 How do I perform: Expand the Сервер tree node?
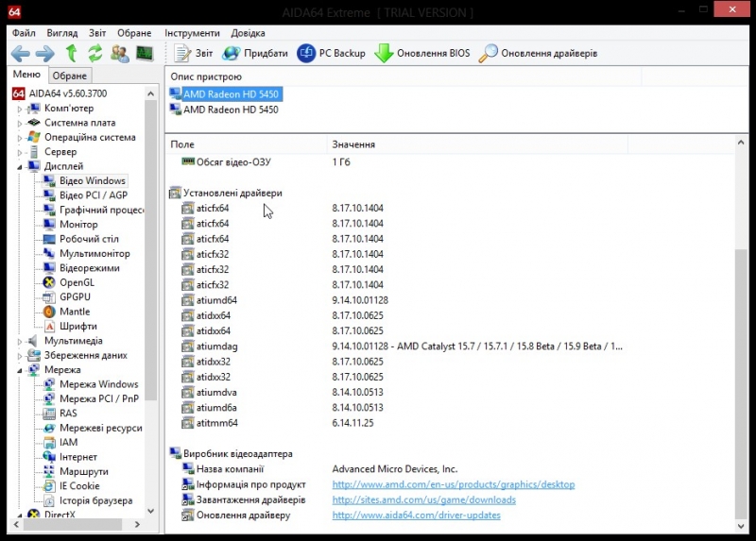point(20,152)
